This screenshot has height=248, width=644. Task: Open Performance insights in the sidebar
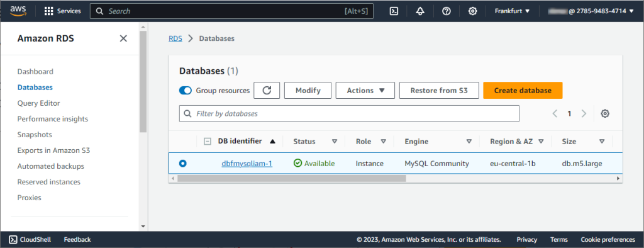[x=53, y=119]
